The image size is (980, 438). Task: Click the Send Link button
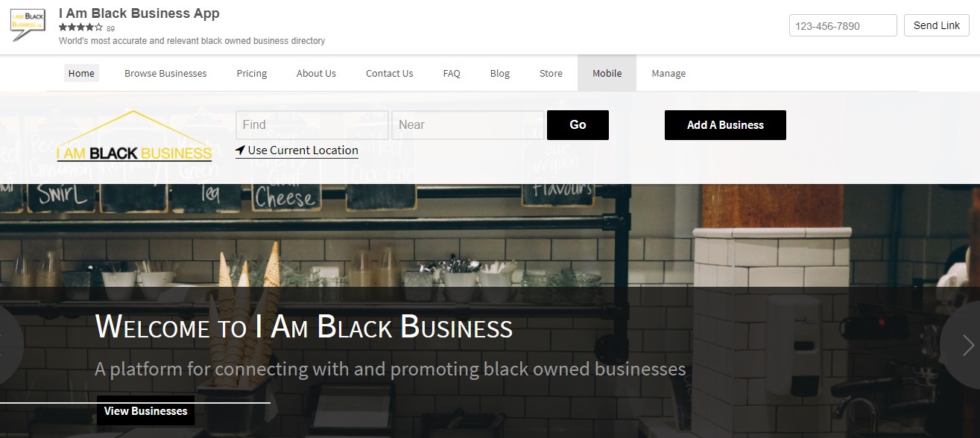[x=937, y=25]
